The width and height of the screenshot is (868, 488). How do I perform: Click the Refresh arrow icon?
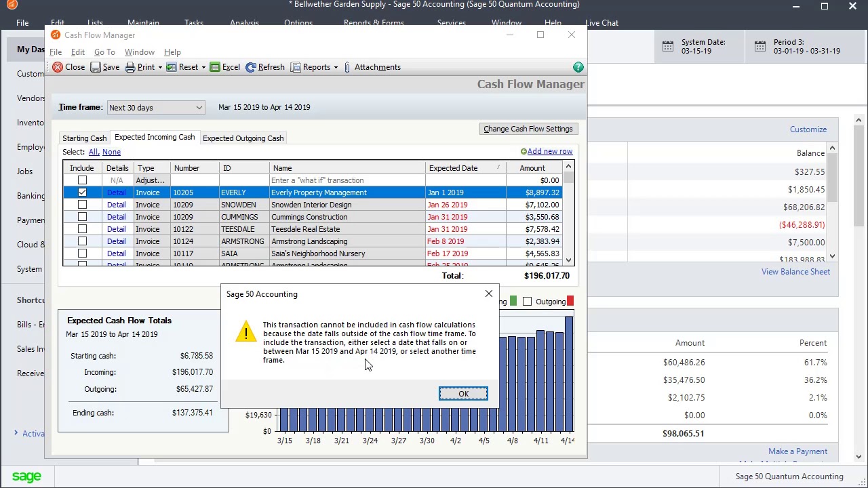point(251,67)
